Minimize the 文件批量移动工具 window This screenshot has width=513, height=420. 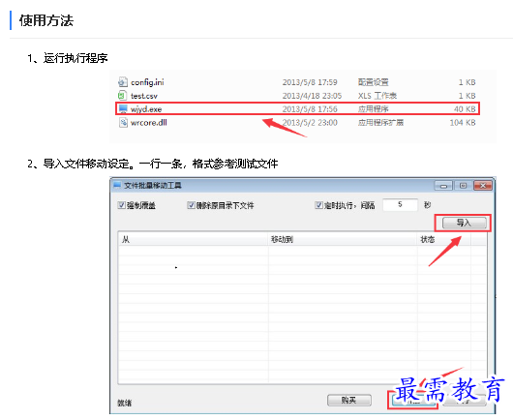[443, 186]
